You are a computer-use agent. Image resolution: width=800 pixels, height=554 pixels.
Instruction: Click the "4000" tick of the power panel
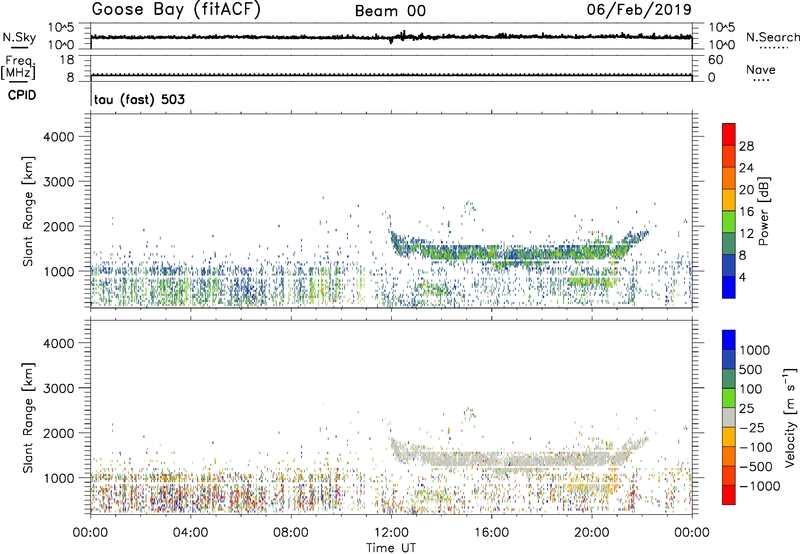[59, 137]
